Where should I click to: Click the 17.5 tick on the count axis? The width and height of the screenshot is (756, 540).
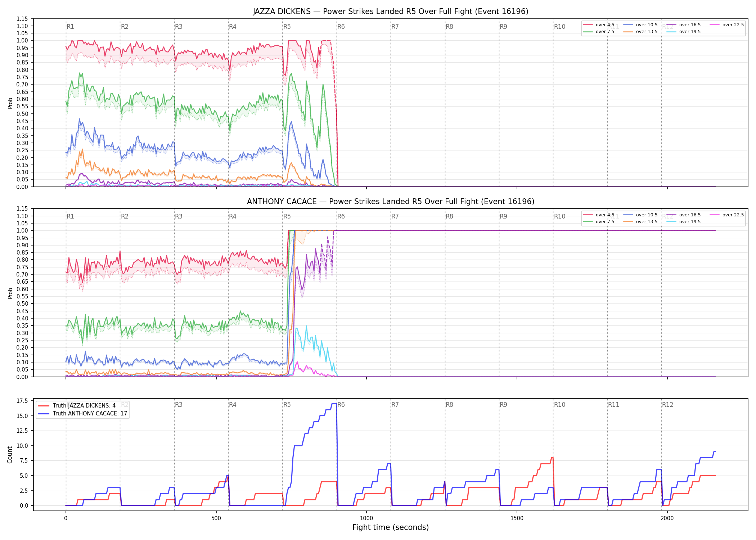(23, 401)
